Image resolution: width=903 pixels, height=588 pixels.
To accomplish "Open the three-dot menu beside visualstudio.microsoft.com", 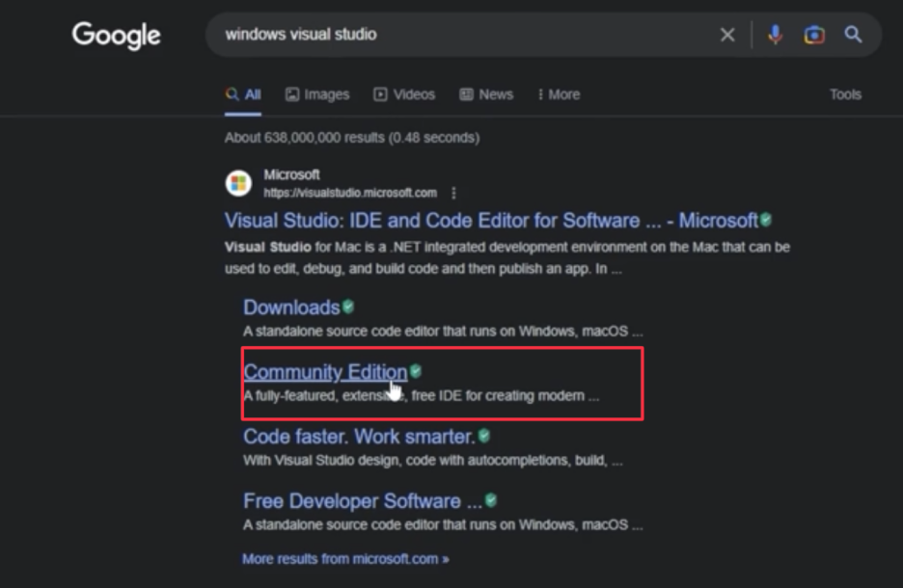I will (x=453, y=194).
